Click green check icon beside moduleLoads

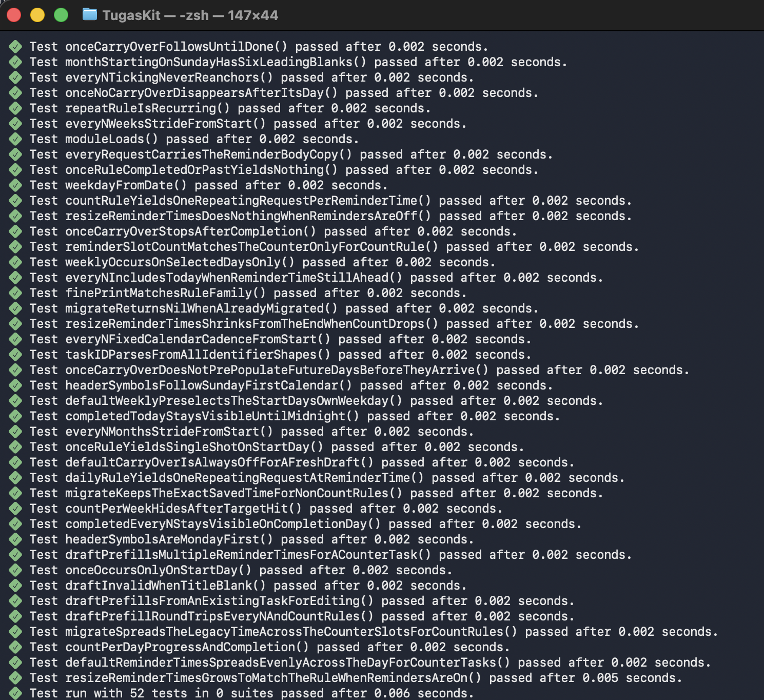coord(15,139)
